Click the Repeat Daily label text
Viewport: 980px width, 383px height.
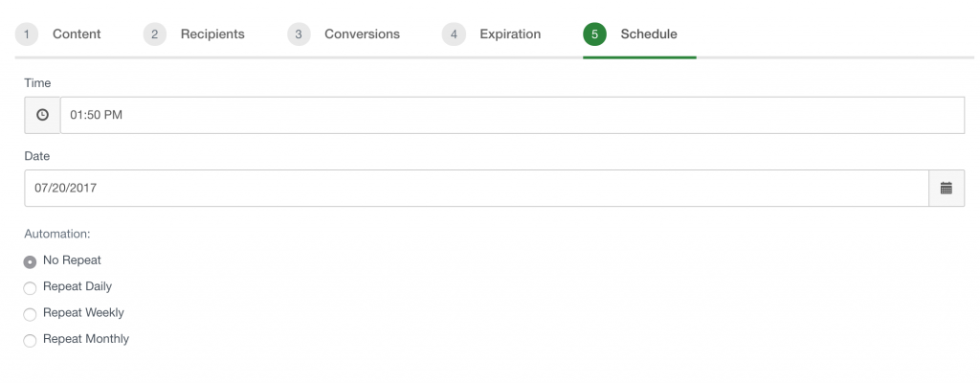pyautogui.click(x=78, y=286)
